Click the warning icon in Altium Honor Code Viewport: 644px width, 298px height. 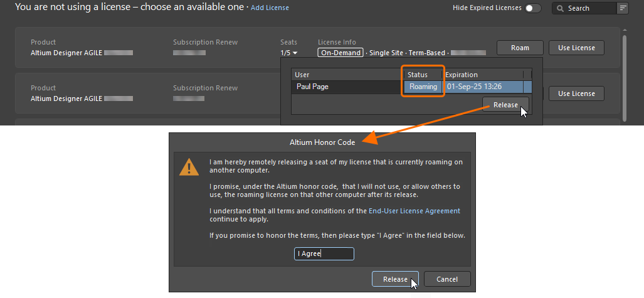(x=189, y=168)
